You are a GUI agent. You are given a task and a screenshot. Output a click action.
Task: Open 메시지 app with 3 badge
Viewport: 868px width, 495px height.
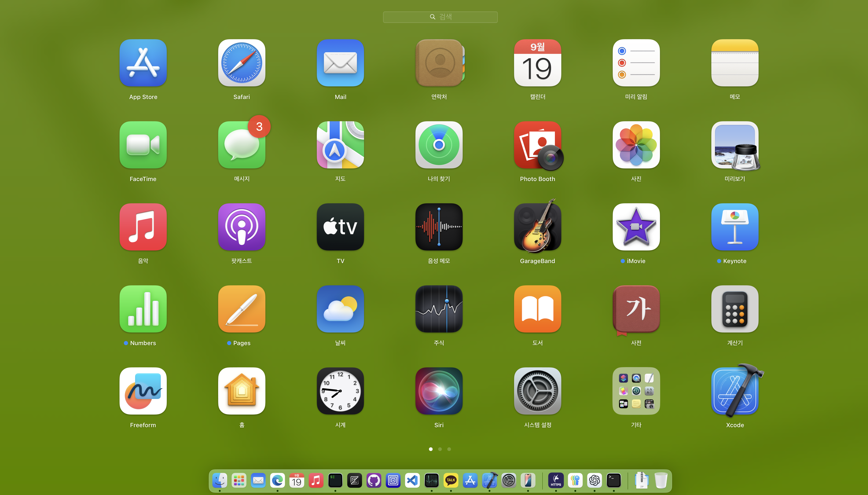(242, 145)
